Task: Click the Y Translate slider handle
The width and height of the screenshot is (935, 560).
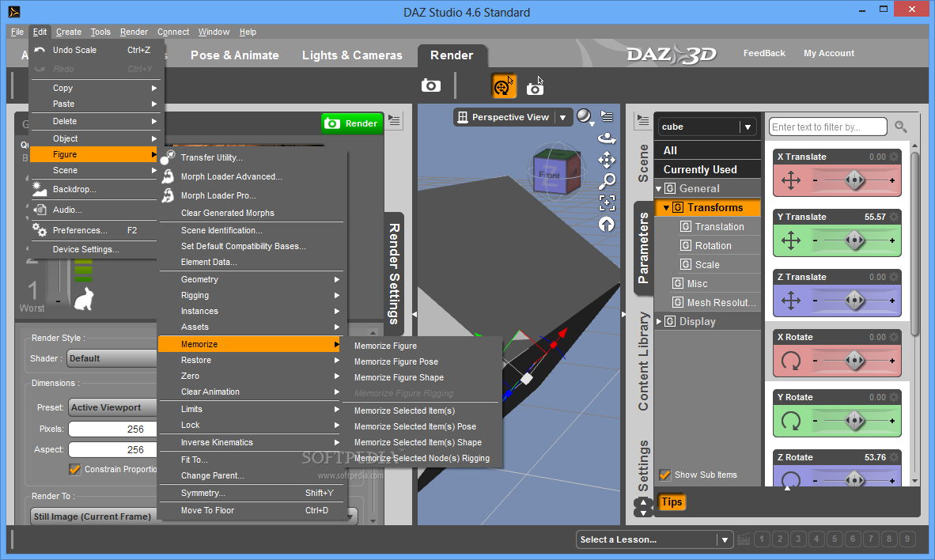Action: [x=854, y=240]
